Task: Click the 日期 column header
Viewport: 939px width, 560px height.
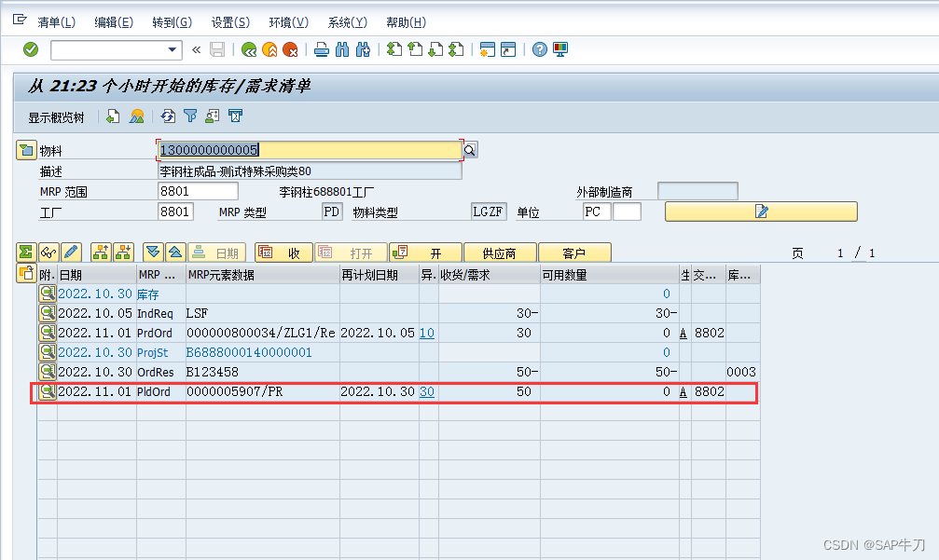Action: click(x=97, y=275)
